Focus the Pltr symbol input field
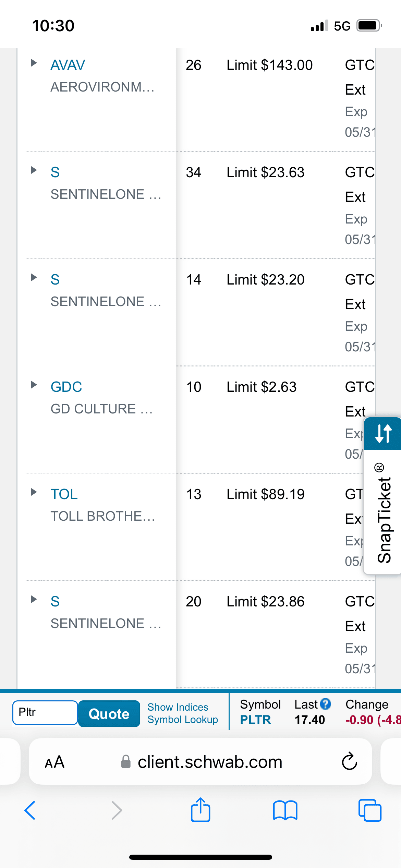Viewport: 401px width, 868px height. coord(45,712)
